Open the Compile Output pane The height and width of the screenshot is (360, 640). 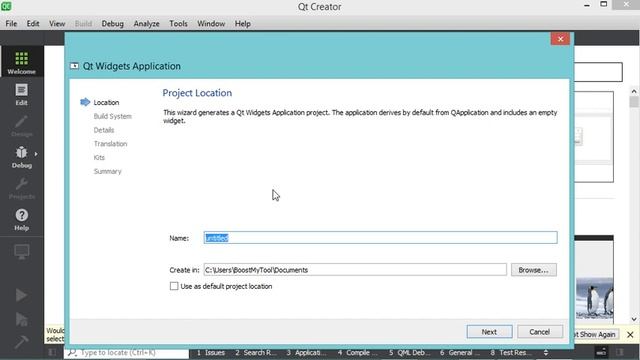click(358, 353)
